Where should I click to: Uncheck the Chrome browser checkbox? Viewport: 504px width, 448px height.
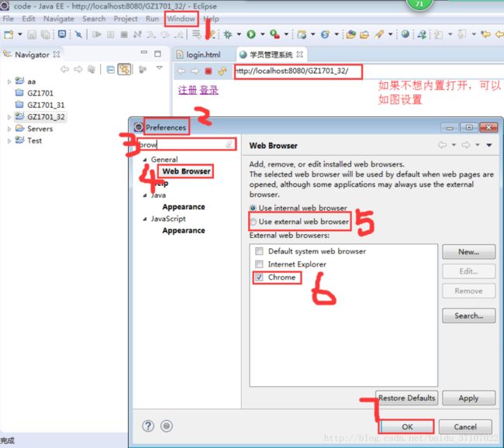point(259,277)
